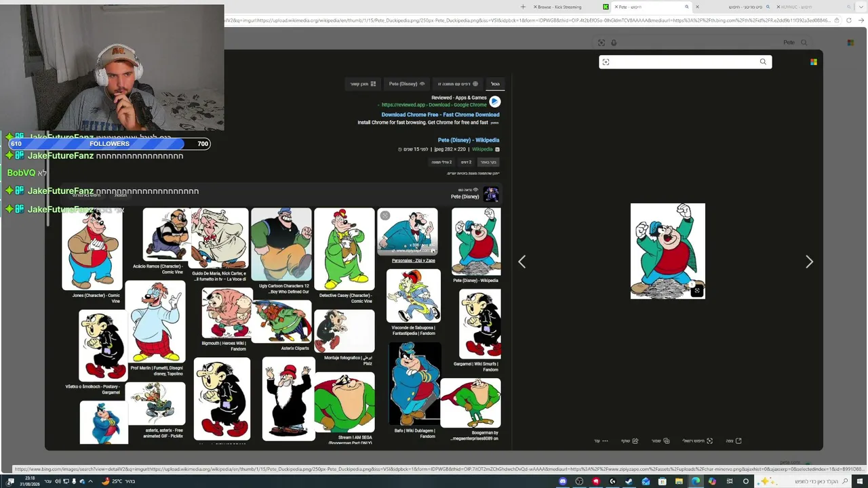Open 'Boogerman by megaenterprises8089' thumbnail
This screenshot has width=868, height=488.
tap(471, 403)
